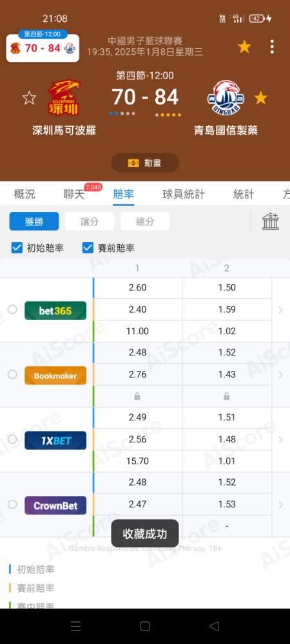The width and height of the screenshot is (290, 644).
Task: Select the bet365 radio button
Action: [x=12, y=309]
